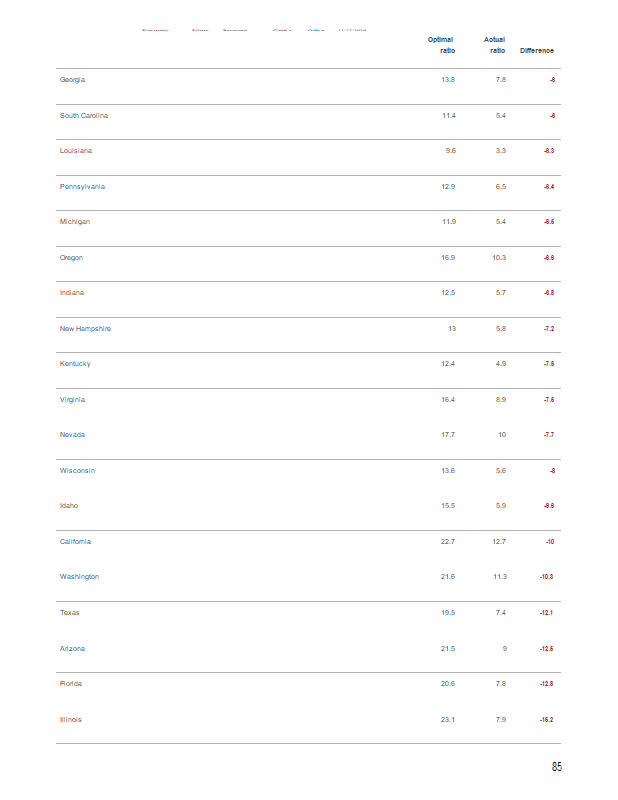Select Wisconsin in the table
Image resolution: width=618 pixels, height=800 pixels.
[77, 470]
